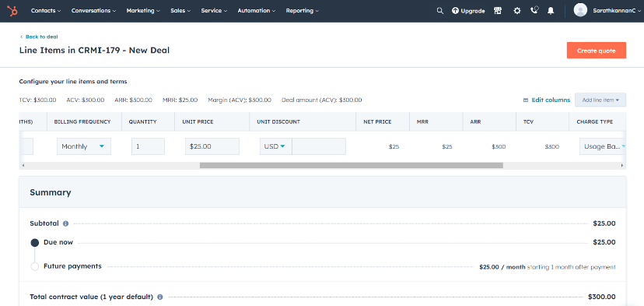The width and height of the screenshot is (644, 306).
Task: Expand the Contacts menu
Action: click(x=46, y=11)
